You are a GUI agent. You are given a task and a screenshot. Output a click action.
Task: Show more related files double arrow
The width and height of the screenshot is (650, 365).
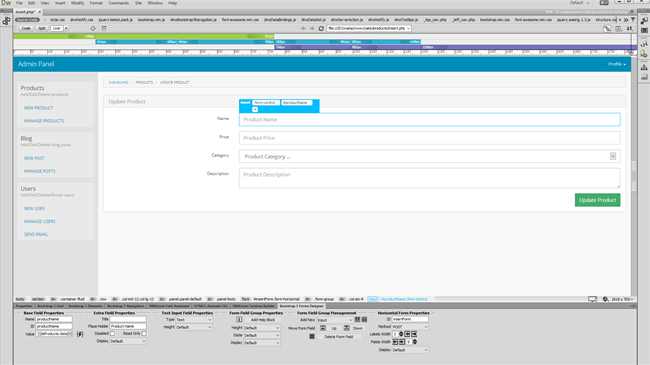[x=626, y=19]
